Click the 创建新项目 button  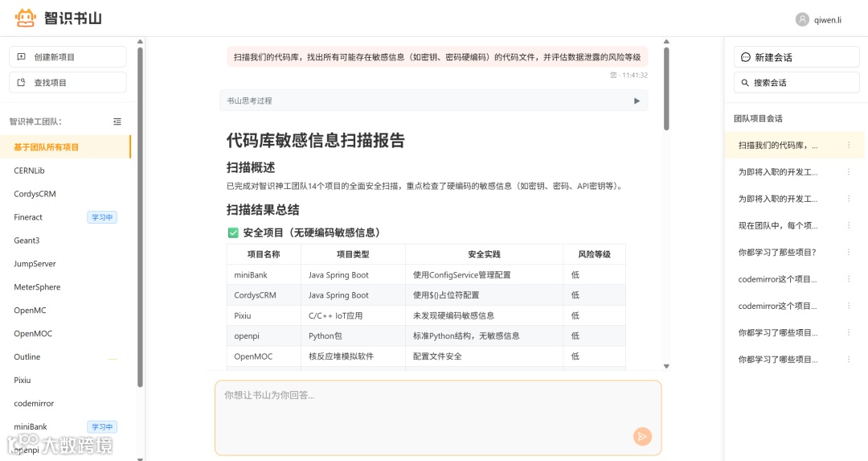(x=68, y=57)
